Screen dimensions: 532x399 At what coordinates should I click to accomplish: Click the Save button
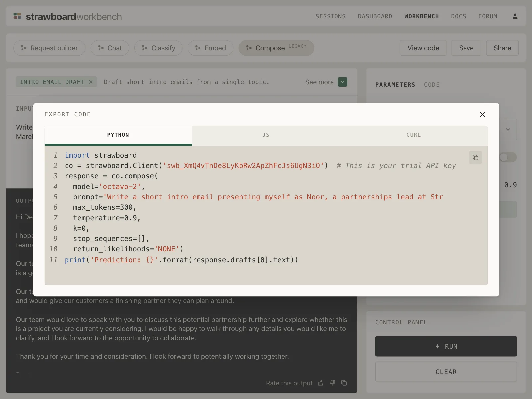pos(466,48)
